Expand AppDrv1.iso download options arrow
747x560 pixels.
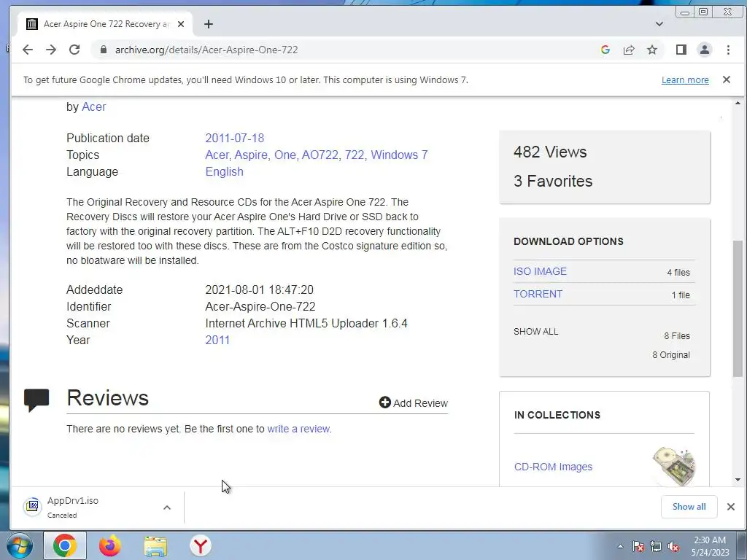[x=167, y=507]
